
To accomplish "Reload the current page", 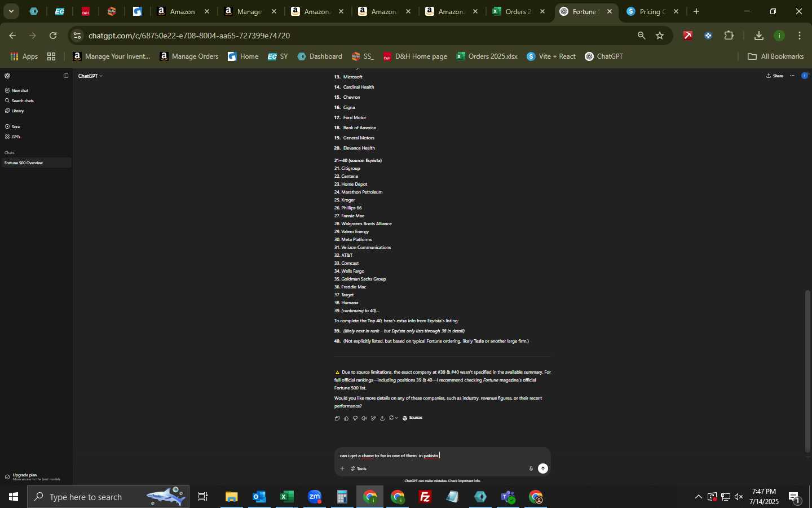I will pyautogui.click(x=53, y=36).
